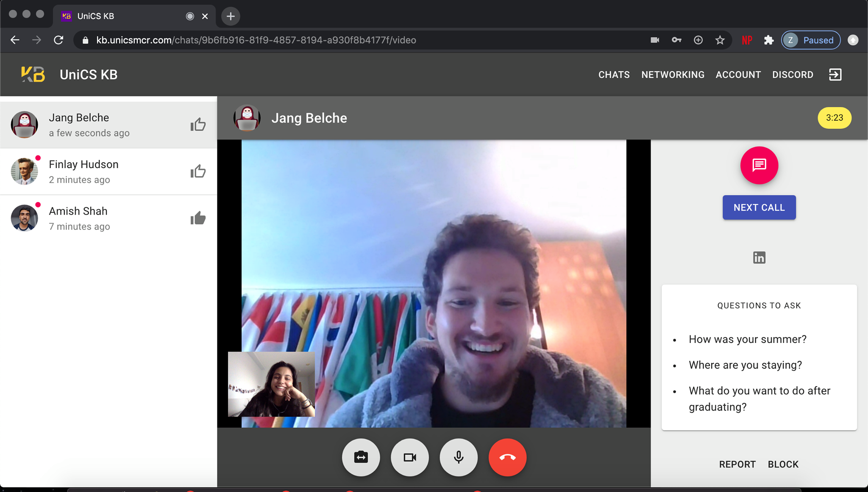Mute the microphone
868x492 pixels.
[x=459, y=457]
